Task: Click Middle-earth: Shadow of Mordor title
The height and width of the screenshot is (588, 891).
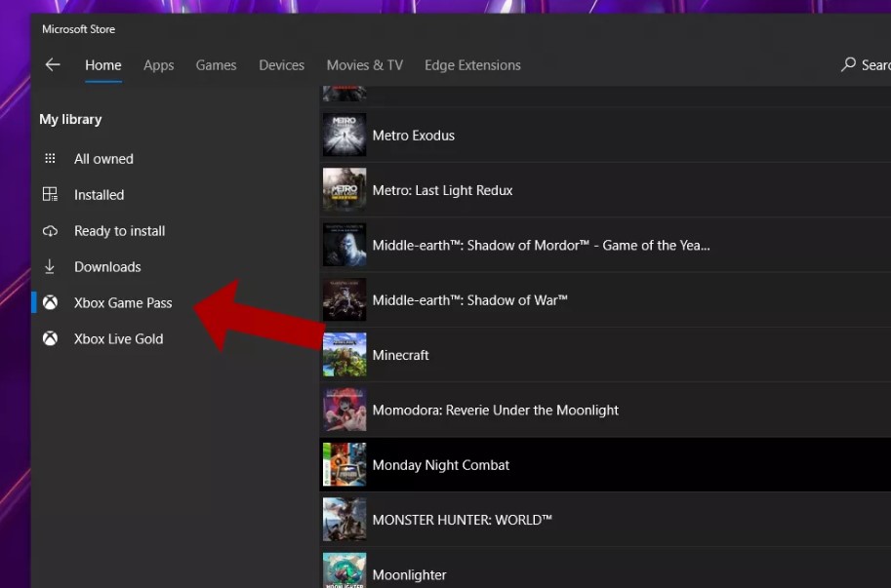Action: click(541, 245)
